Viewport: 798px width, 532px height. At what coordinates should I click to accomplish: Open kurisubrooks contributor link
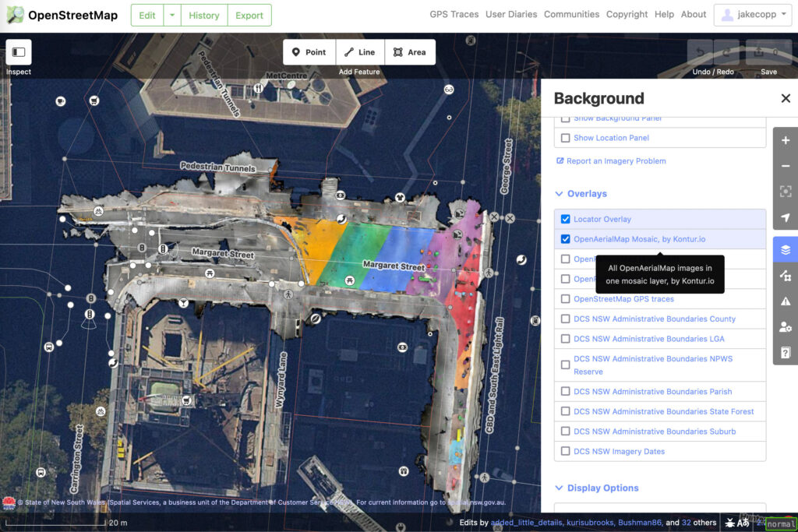click(590, 523)
